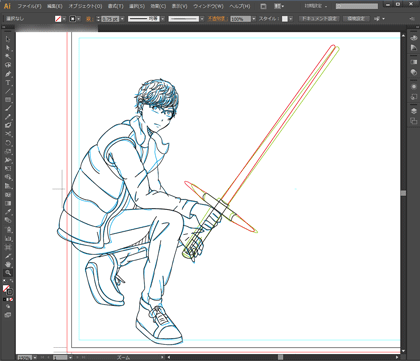Select the Slice tool
Image resolution: width=420 pixels, height=361 pixels.
click(x=8, y=256)
